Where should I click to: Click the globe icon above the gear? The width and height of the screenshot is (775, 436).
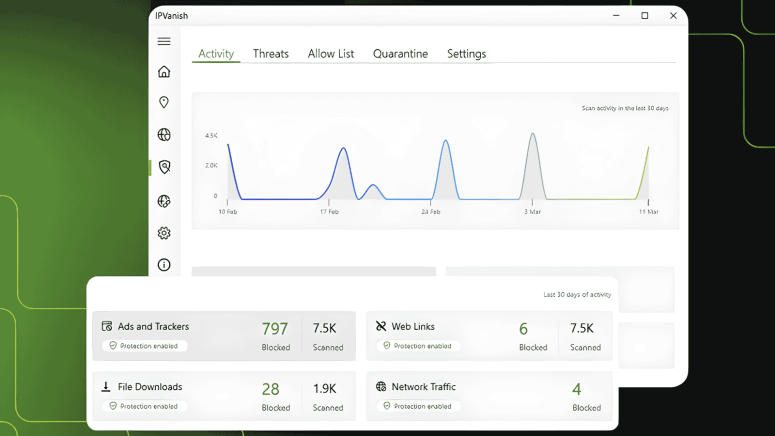pyautogui.click(x=164, y=201)
